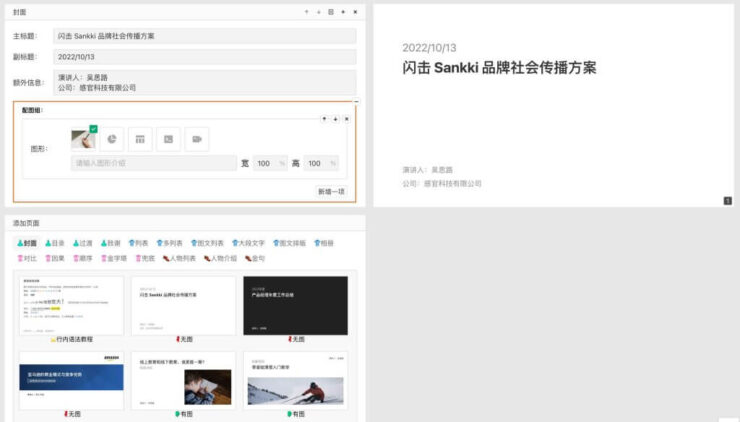This screenshot has height=422, width=740.
Task: Click the 演讲人 line in the slide preview
Action: [428, 169]
